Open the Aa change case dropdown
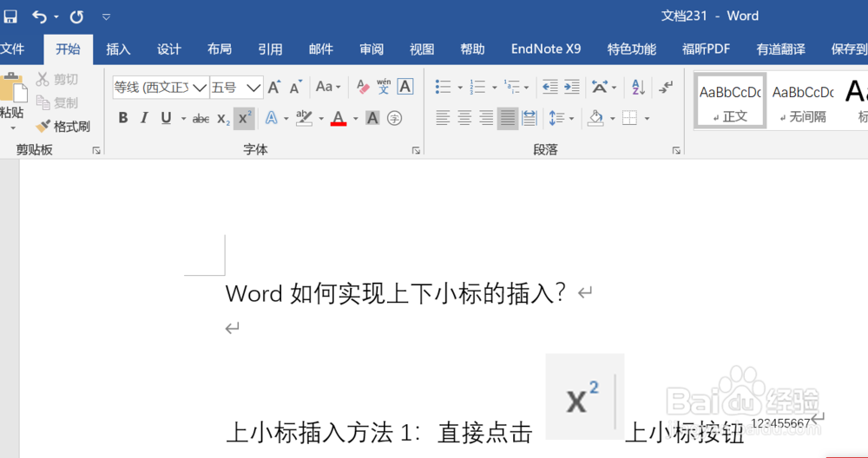 pos(328,87)
